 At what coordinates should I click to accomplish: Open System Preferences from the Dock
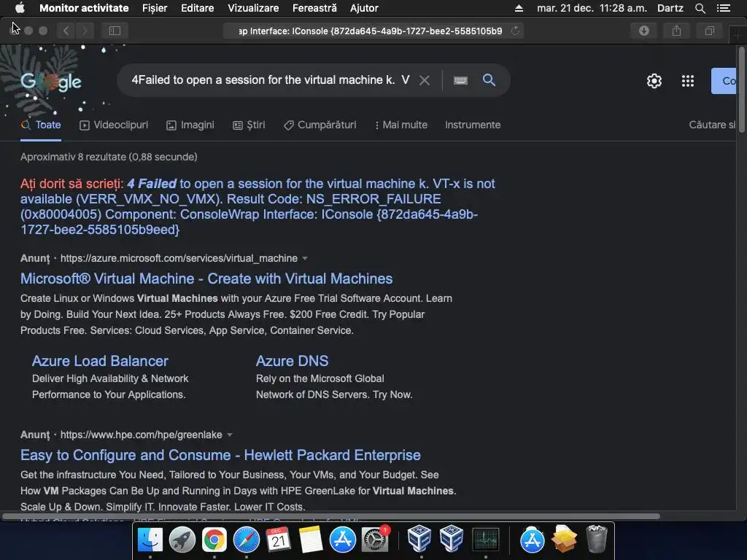tap(375, 540)
